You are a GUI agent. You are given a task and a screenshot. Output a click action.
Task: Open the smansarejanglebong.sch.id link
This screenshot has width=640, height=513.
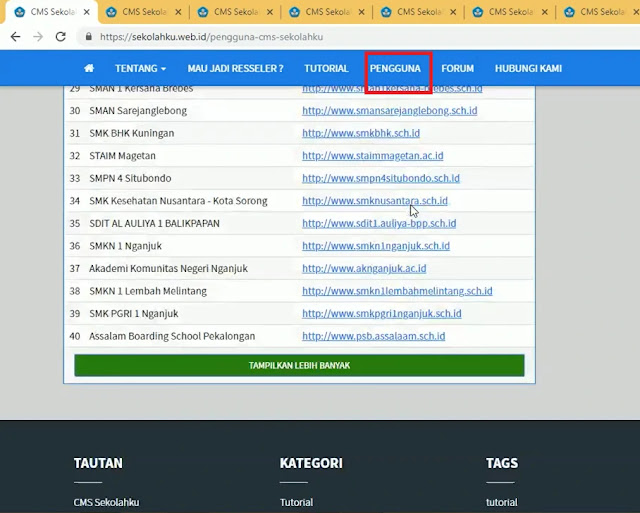click(x=389, y=111)
